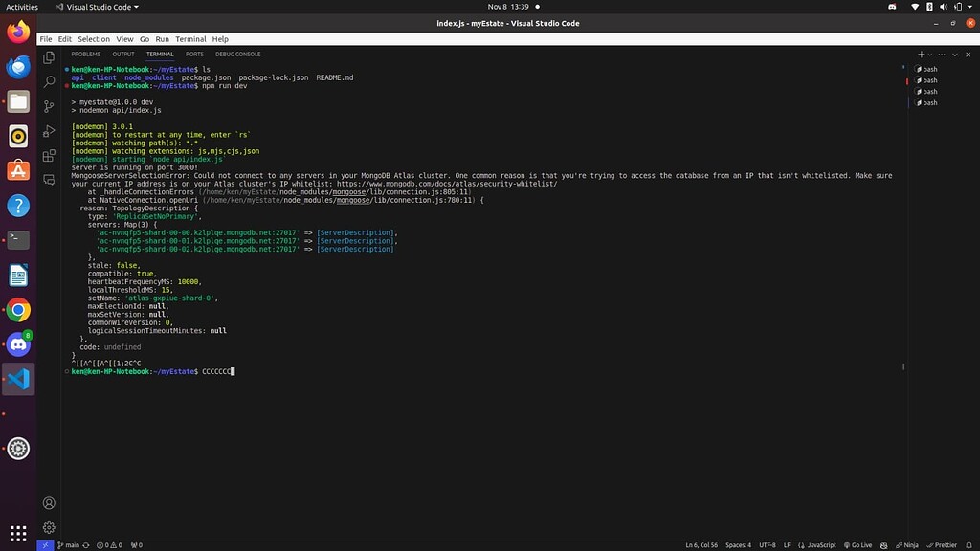Open the Explorer view in activity bar

[49, 57]
